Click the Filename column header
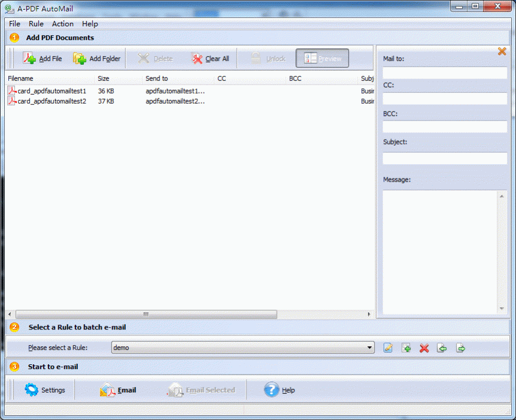 [x=50, y=78]
